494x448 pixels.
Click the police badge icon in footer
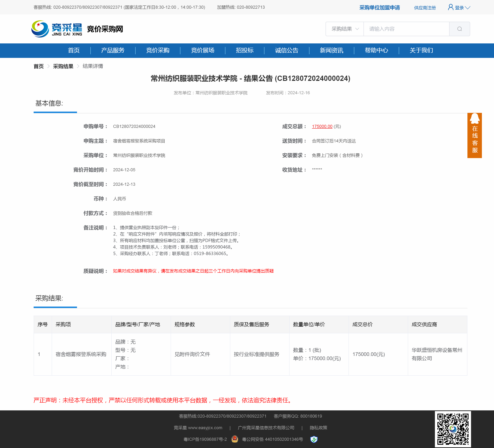(x=234, y=439)
